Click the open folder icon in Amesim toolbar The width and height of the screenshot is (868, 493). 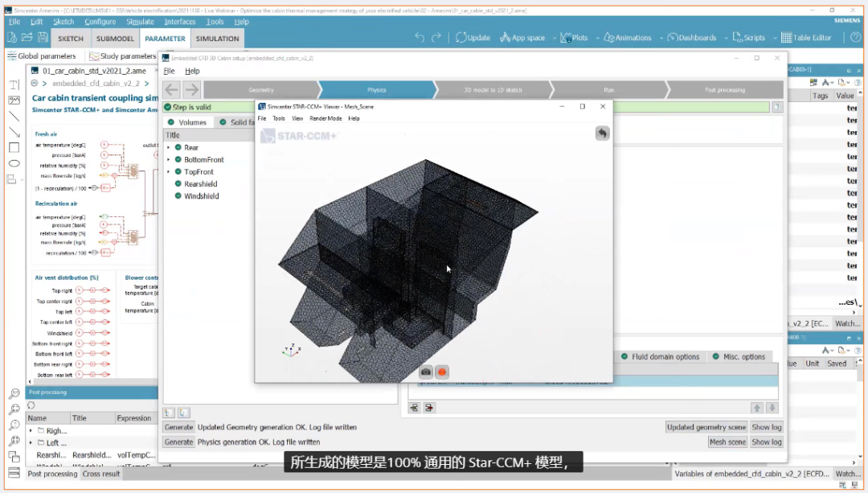27,38
